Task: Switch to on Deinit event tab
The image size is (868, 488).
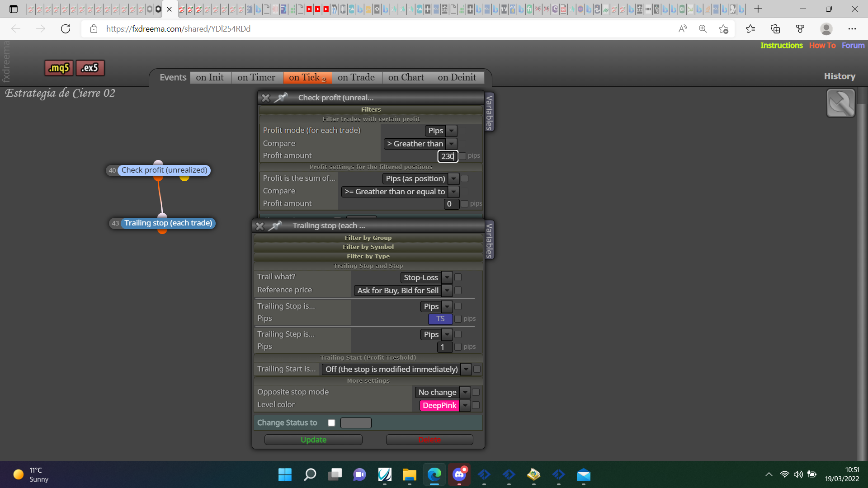Action: pos(458,77)
